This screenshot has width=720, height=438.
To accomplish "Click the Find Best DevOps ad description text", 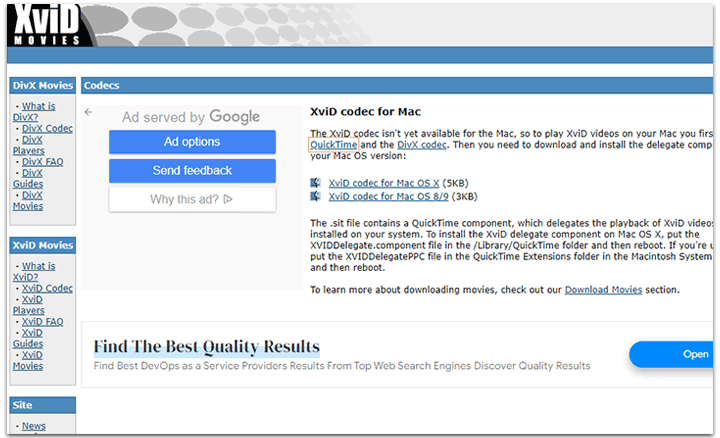I will (x=342, y=366).
